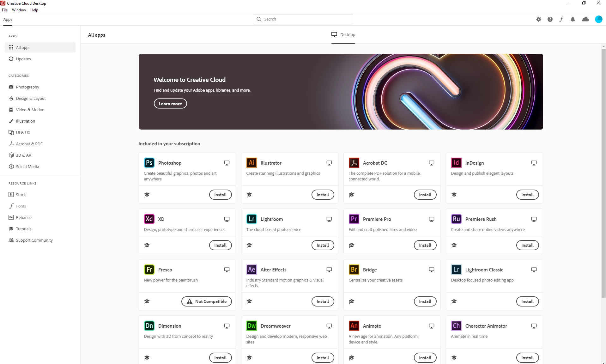Click the Dimension app icon
This screenshot has height=364, width=606.
149,326
